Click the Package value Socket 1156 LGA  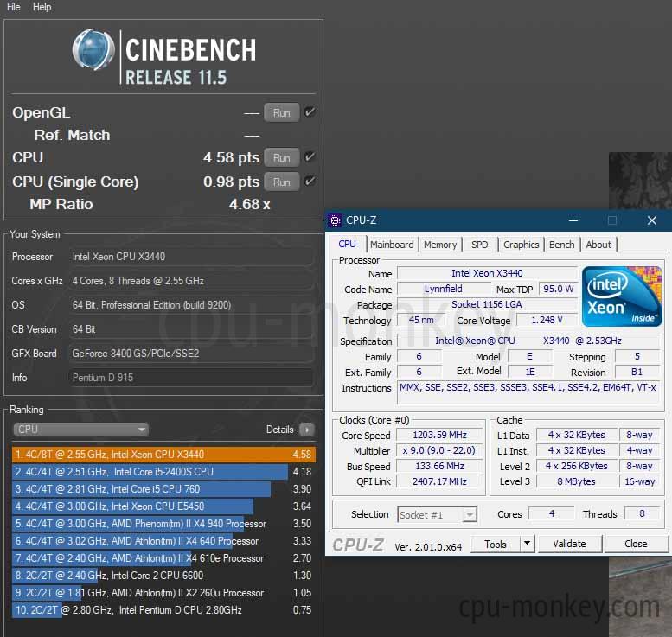pos(487,304)
